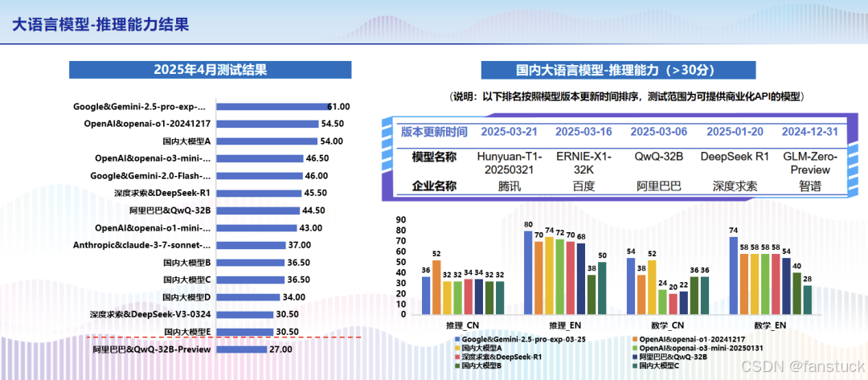Click the orange OpenAI&openai-o1-20241217 legend swatch
This screenshot has width=868, height=380.
pyautogui.click(x=633, y=340)
